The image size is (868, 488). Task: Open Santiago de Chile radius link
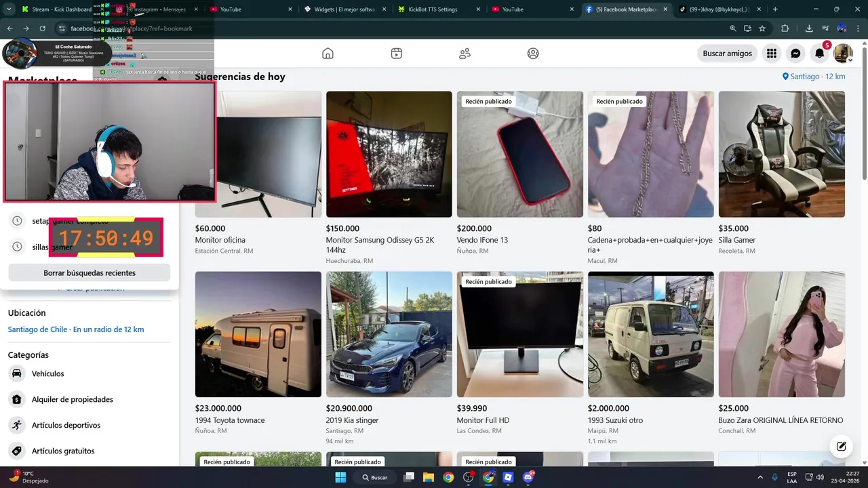76,329
